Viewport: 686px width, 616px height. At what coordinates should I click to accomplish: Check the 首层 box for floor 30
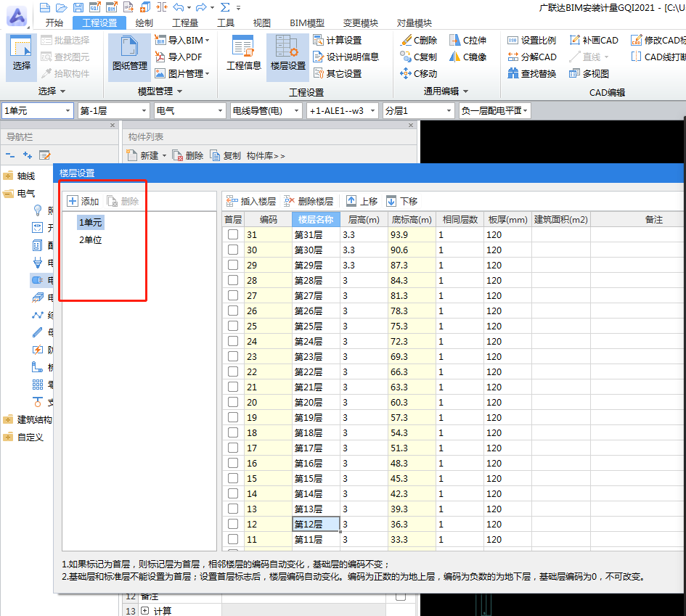(233, 250)
